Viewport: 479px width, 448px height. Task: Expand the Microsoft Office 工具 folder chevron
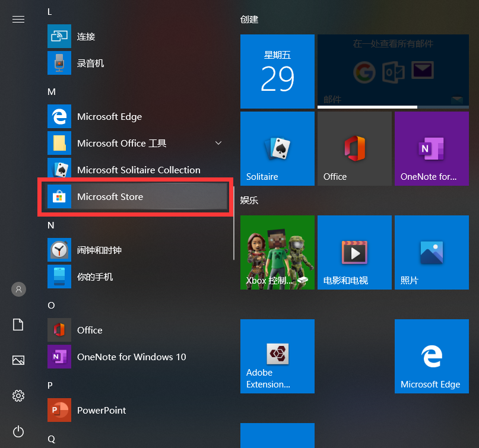[218, 143]
